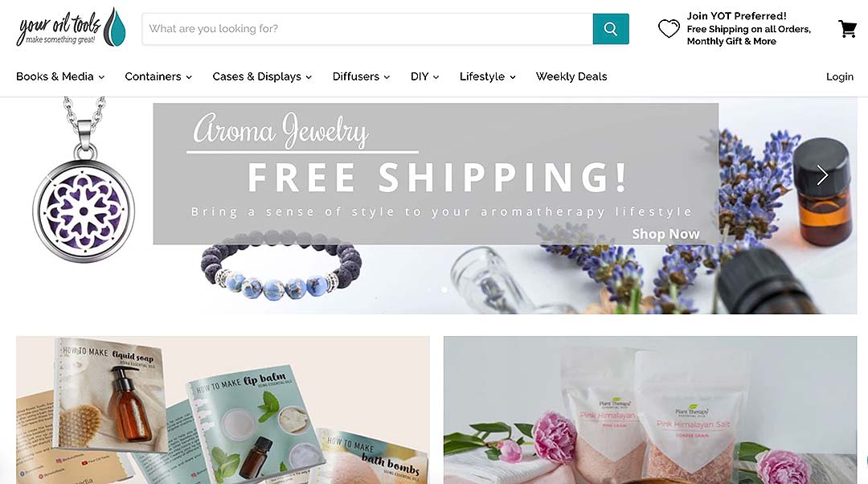Viewport: 868px width, 484px height.
Task: Focus the 'What are you looking for?' field
Action: point(367,29)
